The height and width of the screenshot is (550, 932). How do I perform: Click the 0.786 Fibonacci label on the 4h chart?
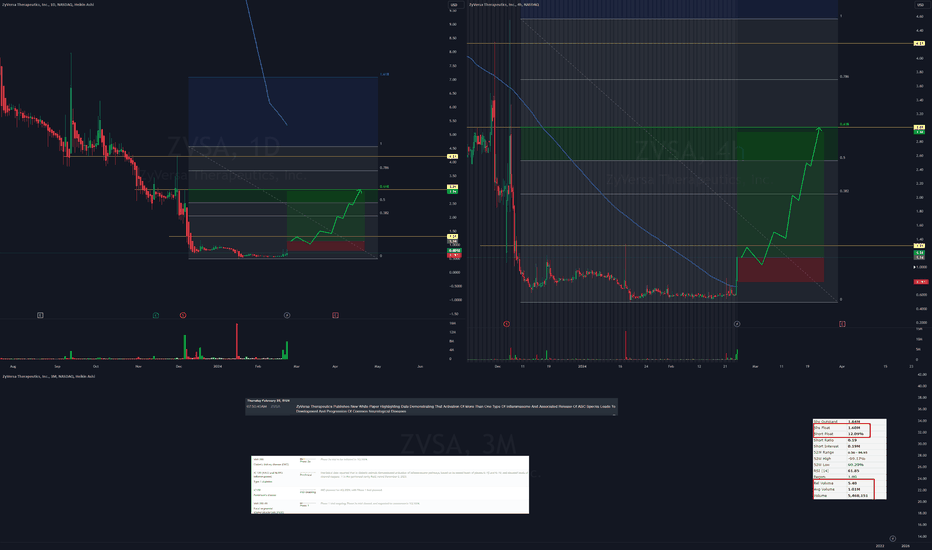click(x=844, y=77)
